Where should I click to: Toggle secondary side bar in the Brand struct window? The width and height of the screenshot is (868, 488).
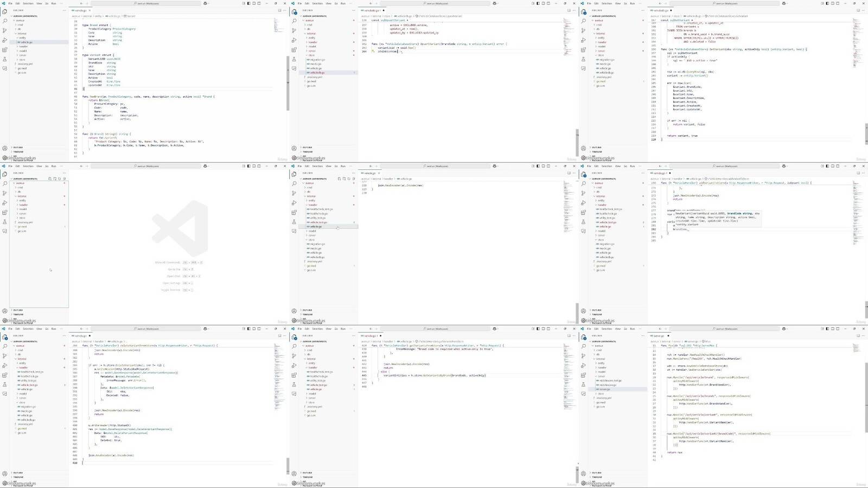coord(259,3)
